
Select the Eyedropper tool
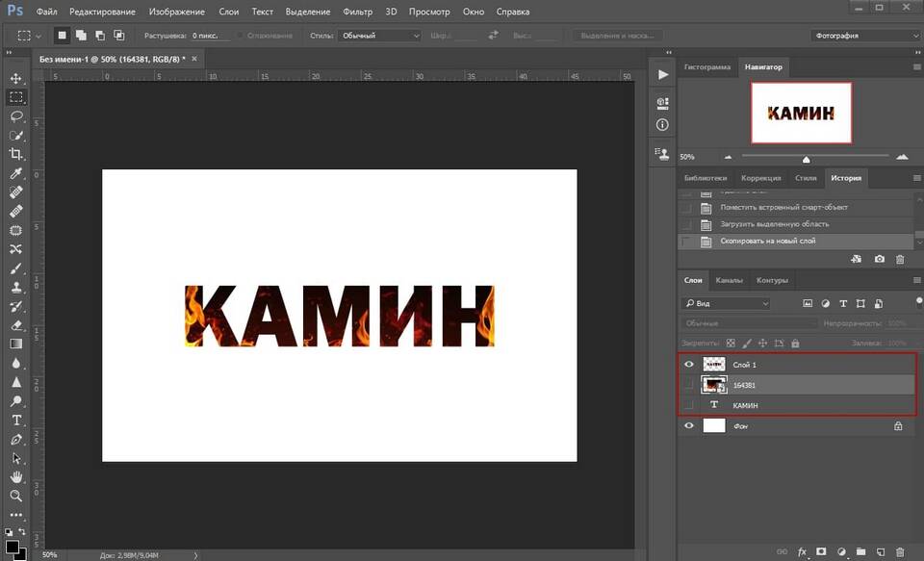click(16, 172)
